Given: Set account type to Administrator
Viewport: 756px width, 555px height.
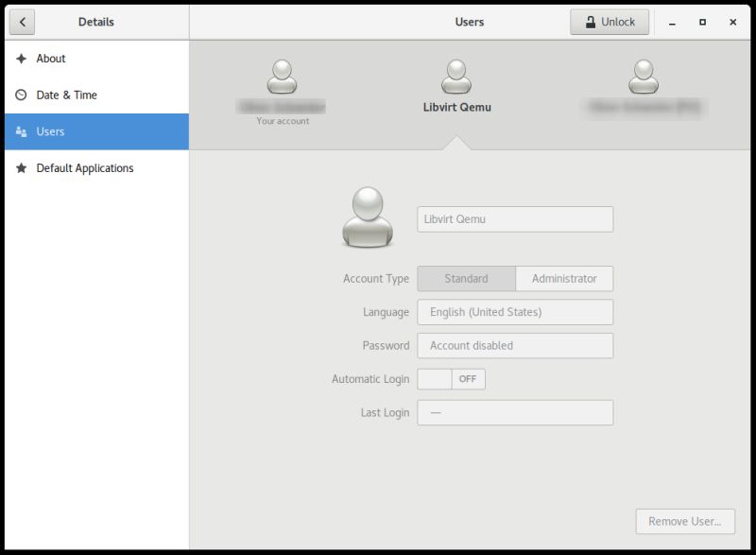Looking at the screenshot, I should (x=564, y=278).
